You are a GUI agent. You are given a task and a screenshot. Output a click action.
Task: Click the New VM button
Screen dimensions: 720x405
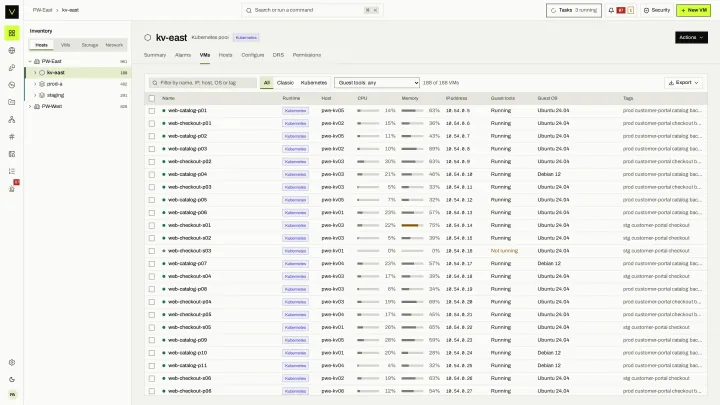click(x=693, y=10)
